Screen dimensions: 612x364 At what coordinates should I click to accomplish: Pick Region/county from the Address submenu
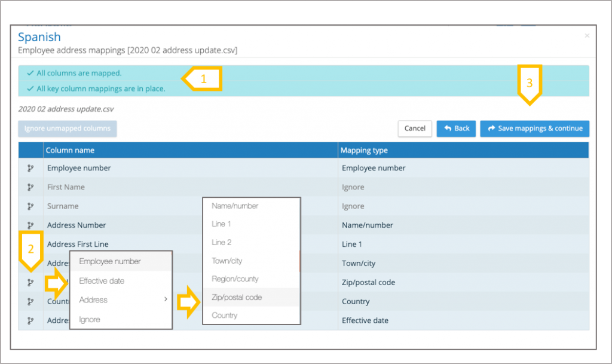[235, 279]
